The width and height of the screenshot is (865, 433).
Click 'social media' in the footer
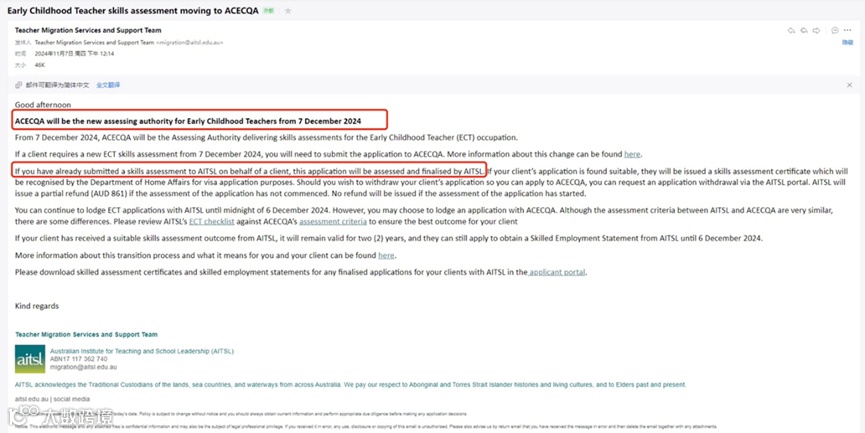(72, 399)
